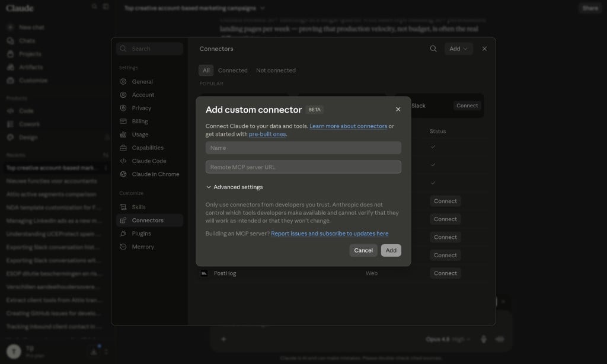This screenshot has height=364, width=607.
Task: Click the PostHog connector name
Action: pyautogui.click(x=225, y=273)
